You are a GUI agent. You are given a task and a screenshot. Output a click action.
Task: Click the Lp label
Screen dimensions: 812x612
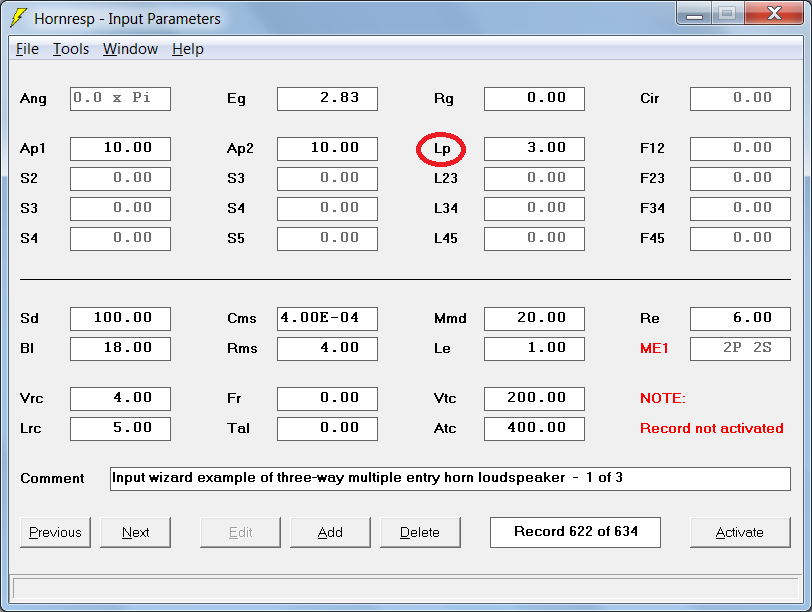442,149
